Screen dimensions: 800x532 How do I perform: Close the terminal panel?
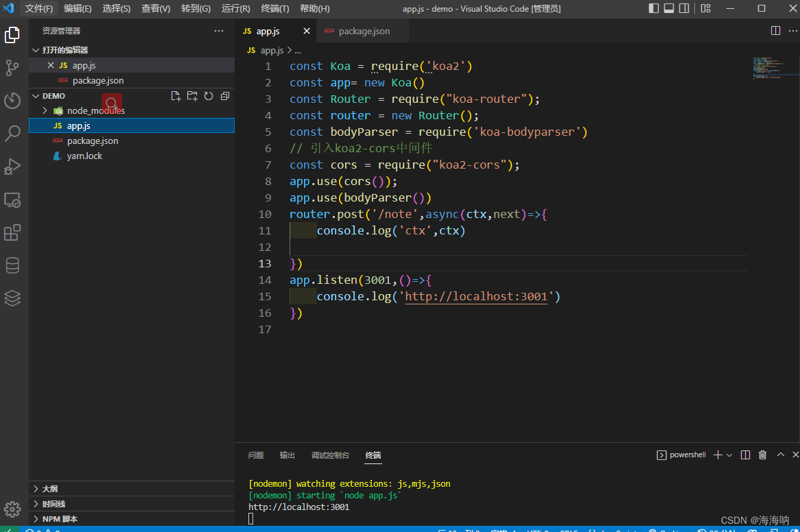795,455
